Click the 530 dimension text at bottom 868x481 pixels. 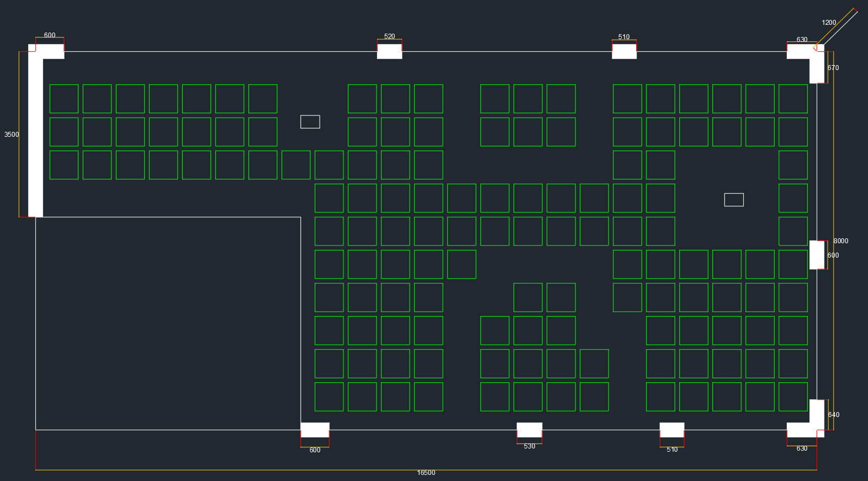tap(529, 446)
